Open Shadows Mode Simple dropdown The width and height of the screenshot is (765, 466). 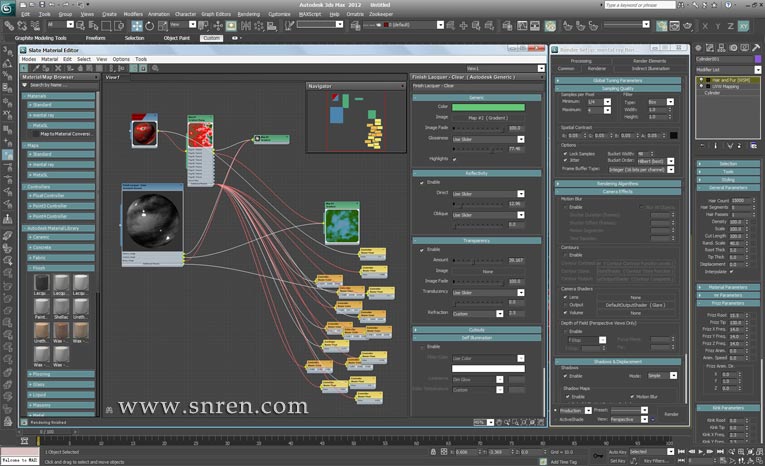point(662,376)
